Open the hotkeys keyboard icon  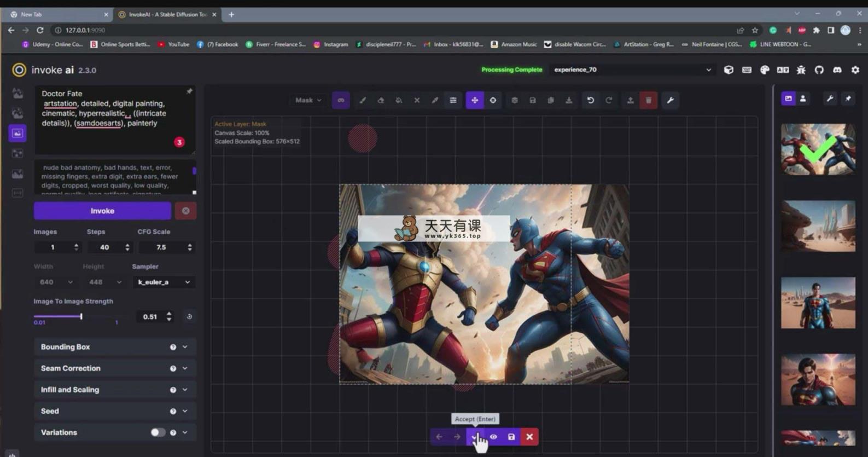click(747, 70)
